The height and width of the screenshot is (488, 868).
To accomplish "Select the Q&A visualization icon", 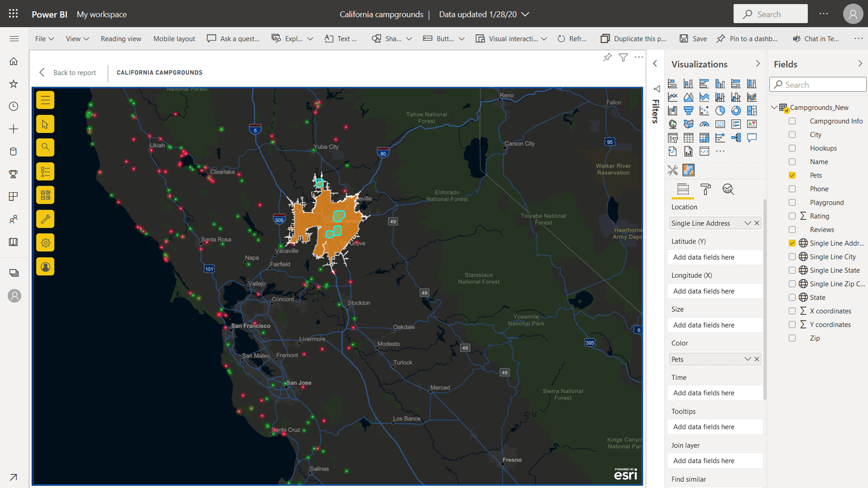I will (x=752, y=138).
